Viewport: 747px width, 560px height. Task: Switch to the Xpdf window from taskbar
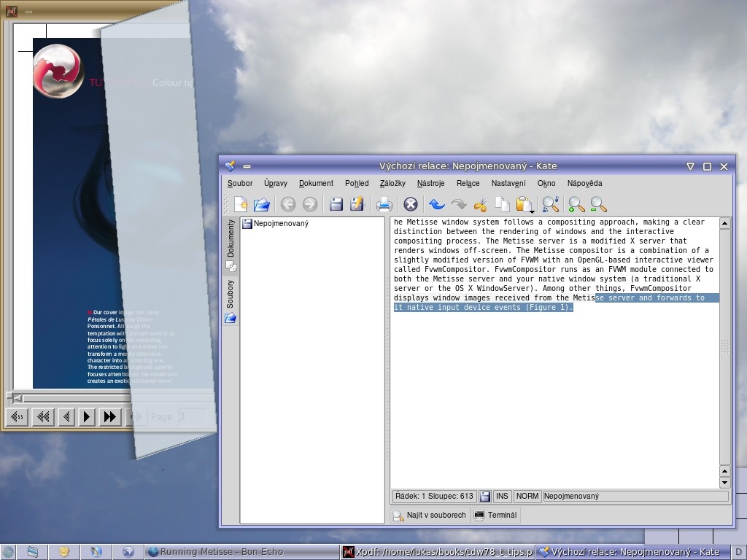(x=438, y=552)
